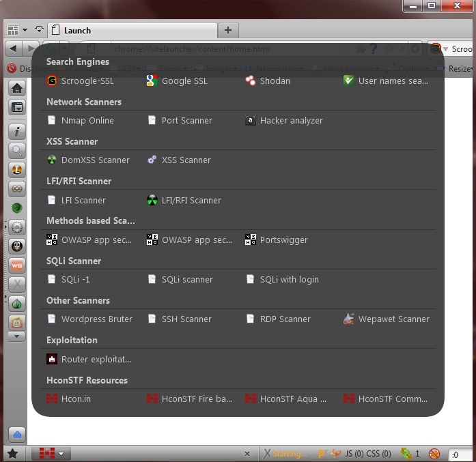Click the Home icon in sidebar
This screenshot has width=476, height=462.
coord(17,88)
